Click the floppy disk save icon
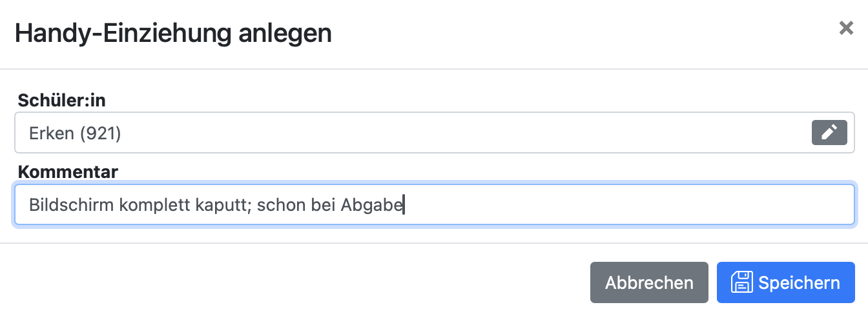The image size is (868, 316). (x=741, y=282)
